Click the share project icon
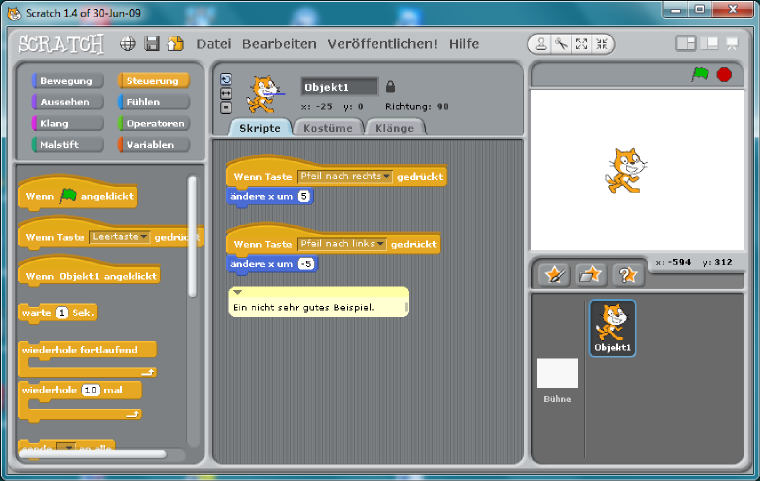Screen dimensions: 760x481 175,44
